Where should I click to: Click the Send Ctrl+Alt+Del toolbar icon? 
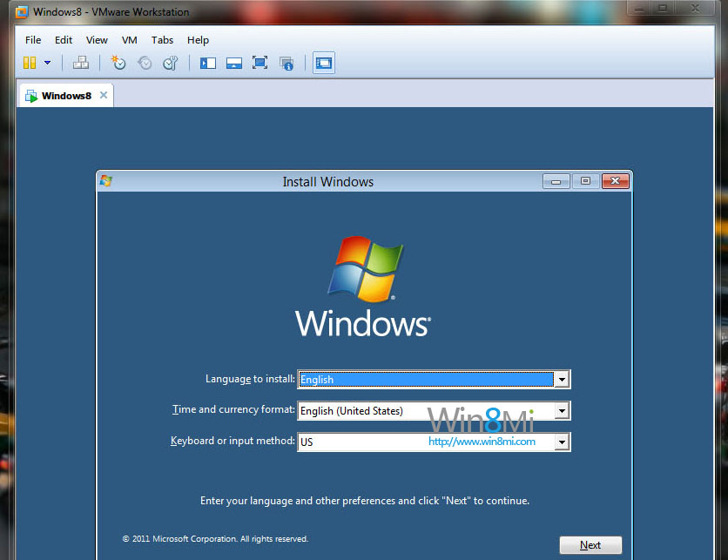pyautogui.click(x=80, y=63)
